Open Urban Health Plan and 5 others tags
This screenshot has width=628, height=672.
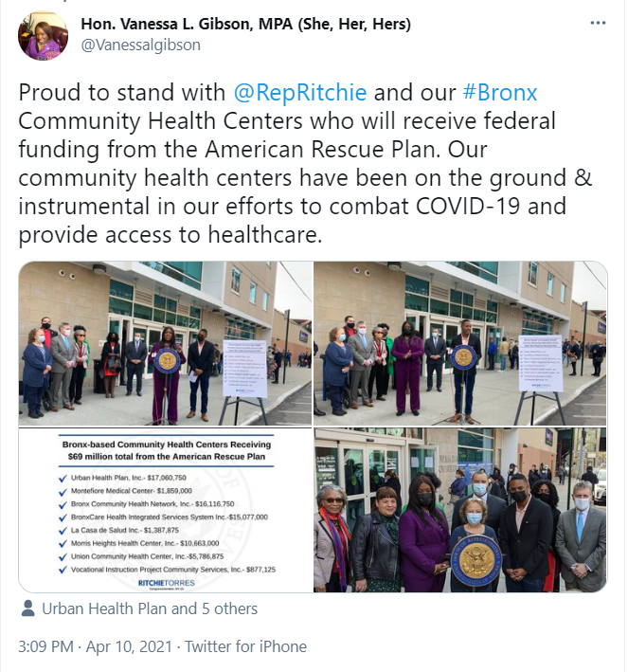150,608
